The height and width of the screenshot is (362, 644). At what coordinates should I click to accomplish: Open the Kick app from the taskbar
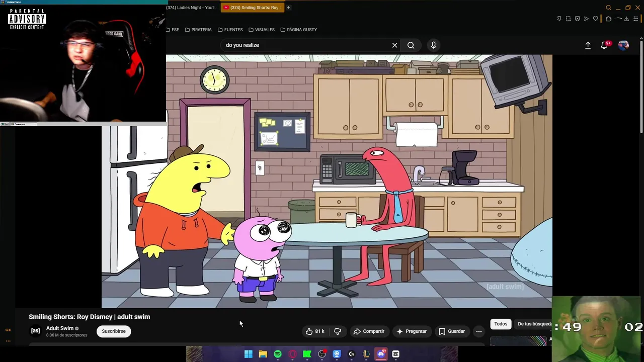[x=307, y=354]
